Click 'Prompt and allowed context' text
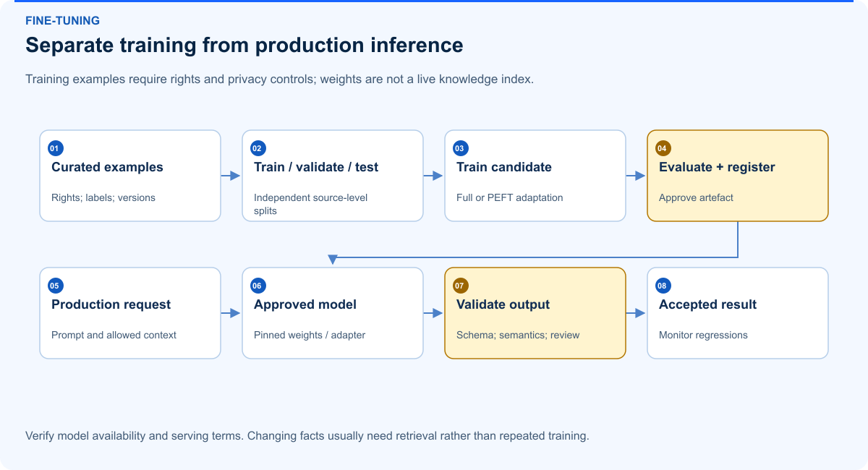 (114, 335)
